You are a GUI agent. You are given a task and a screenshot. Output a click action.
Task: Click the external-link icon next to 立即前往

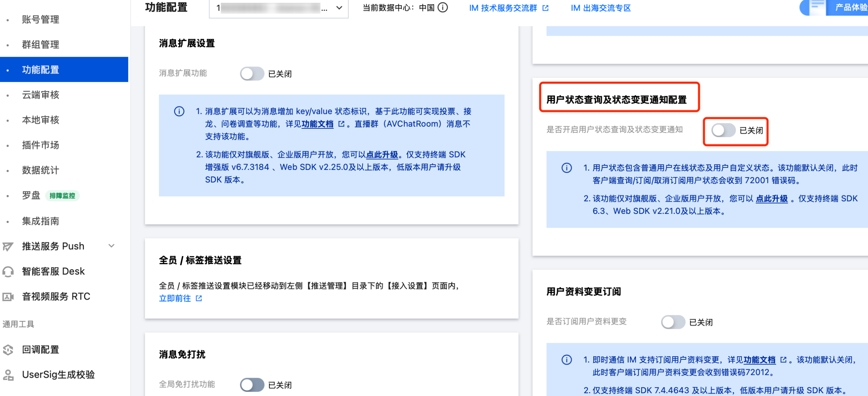199,298
